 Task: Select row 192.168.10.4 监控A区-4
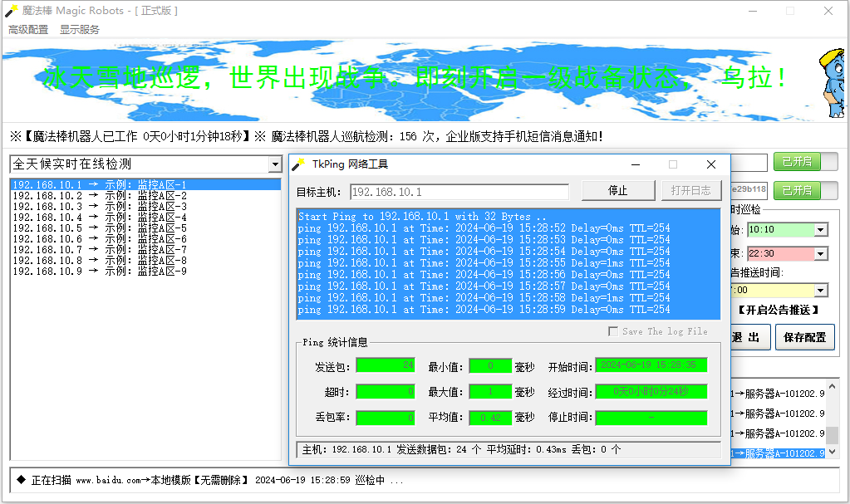[145, 218]
